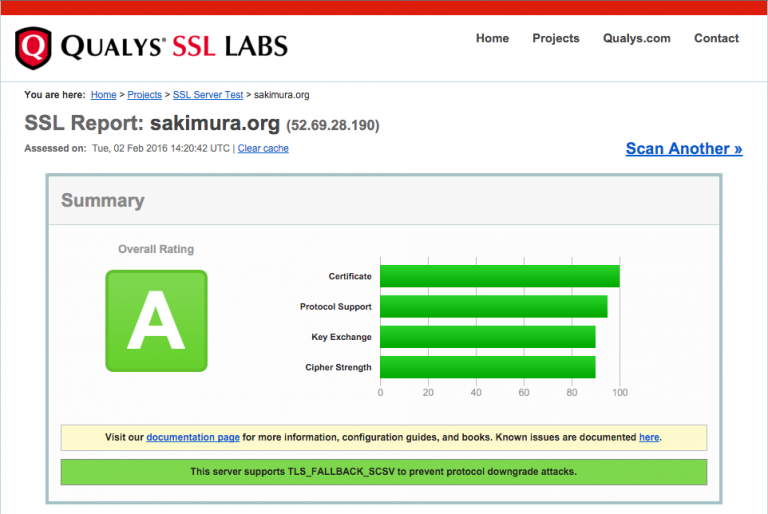Click the known issues 'here' link
768x514 pixels.
click(649, 437)
